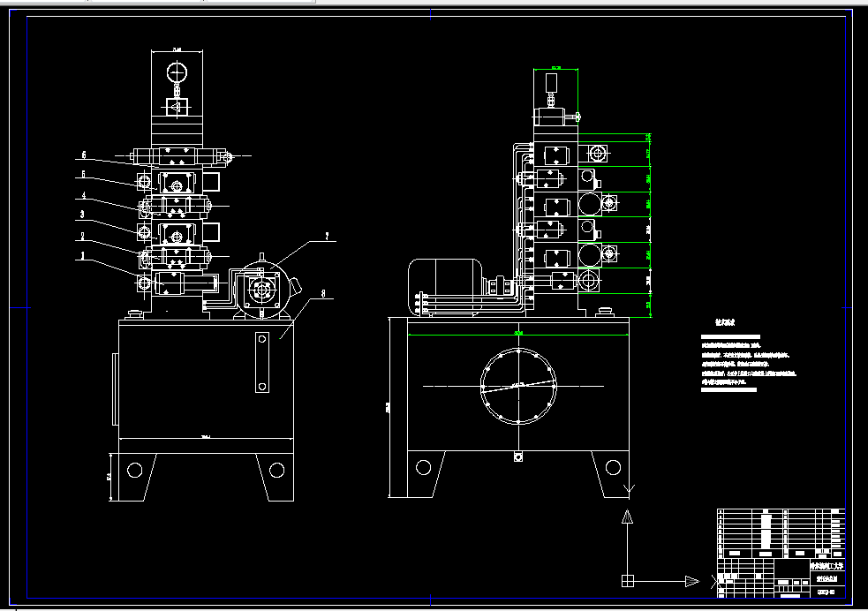Screen dimensions: 868x611
Task: Select part callout number 7 near pump
Action: coord(327,237)
